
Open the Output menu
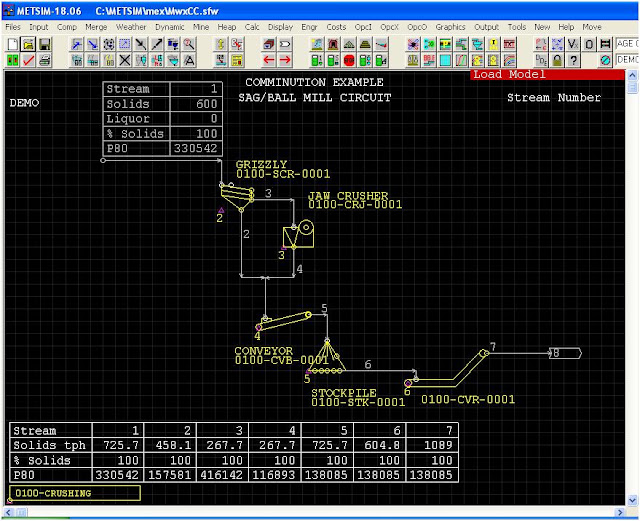click(x=486, y=27)
